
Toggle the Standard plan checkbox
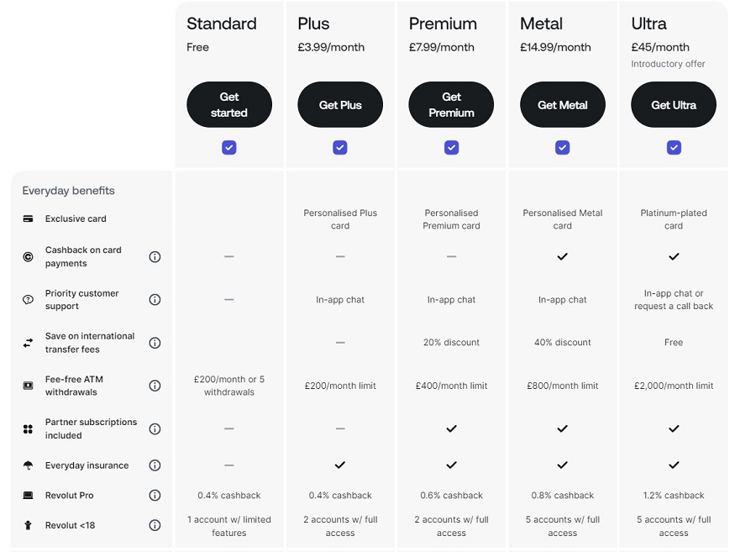click(x=228, y=147)
